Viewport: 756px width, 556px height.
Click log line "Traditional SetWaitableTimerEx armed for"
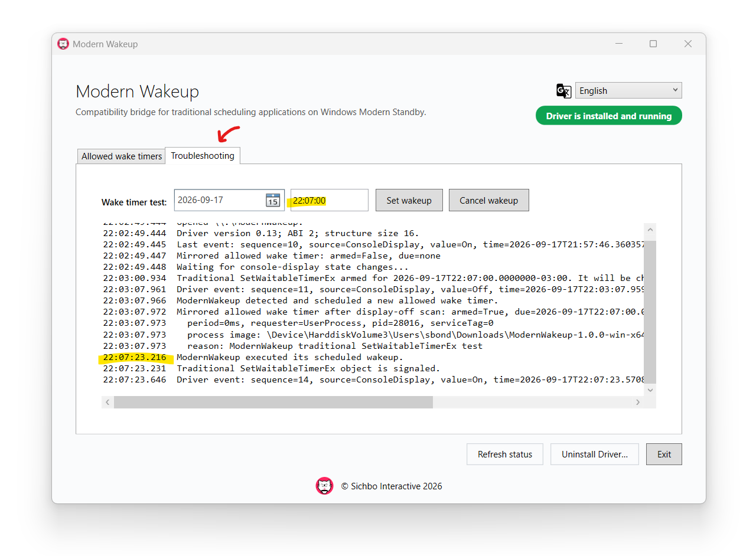point(410,278)
